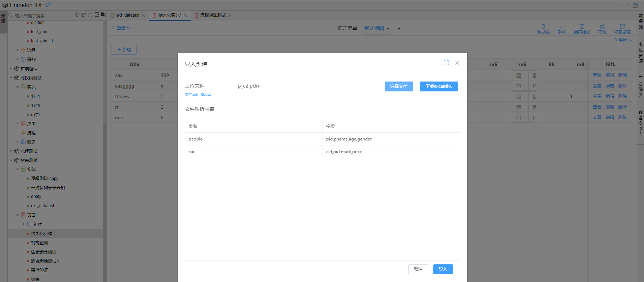Click the 选择文件 button
This screenshot has height=282, width=644.
[398, 86]
